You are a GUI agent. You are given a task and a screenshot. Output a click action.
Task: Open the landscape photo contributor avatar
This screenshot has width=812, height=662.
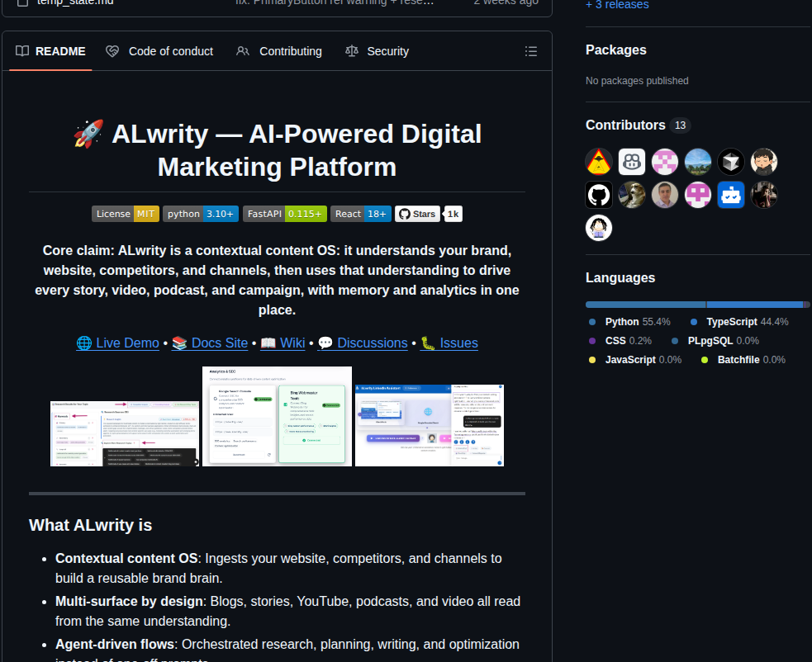pyautogui.click(x=697, y=162)
